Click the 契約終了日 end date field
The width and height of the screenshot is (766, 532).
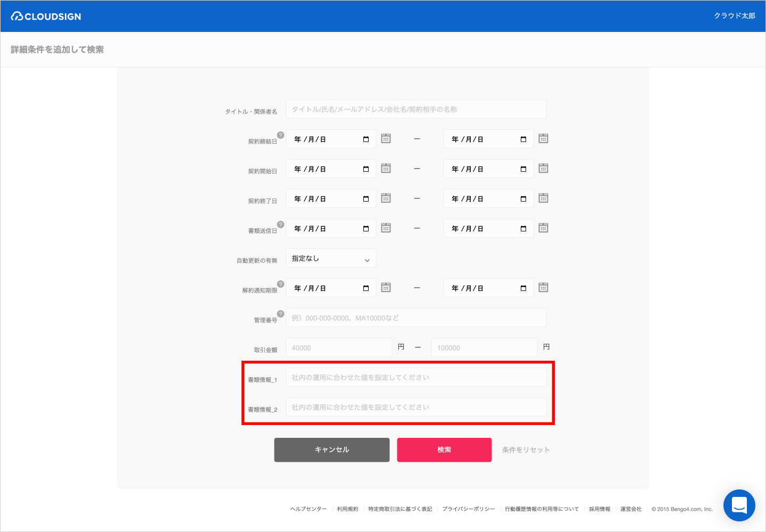coord(488,198)
